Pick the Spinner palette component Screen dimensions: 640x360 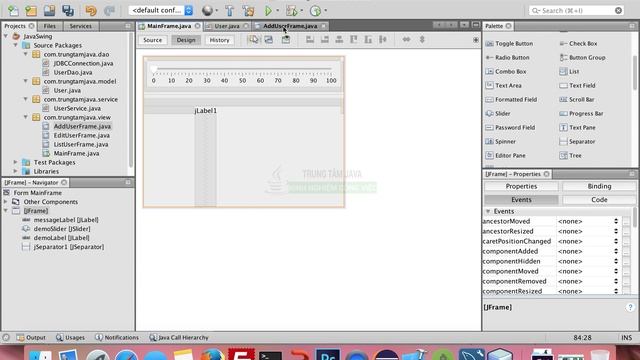pos(500,142)
